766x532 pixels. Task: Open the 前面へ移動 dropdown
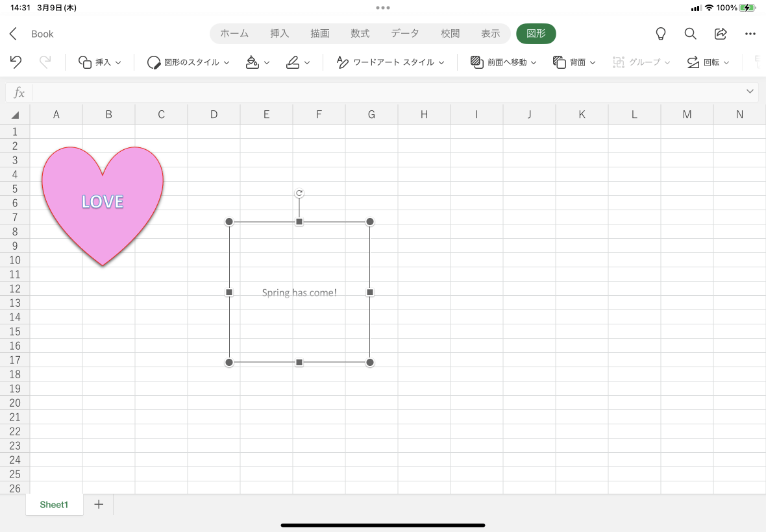pos(503,62)
